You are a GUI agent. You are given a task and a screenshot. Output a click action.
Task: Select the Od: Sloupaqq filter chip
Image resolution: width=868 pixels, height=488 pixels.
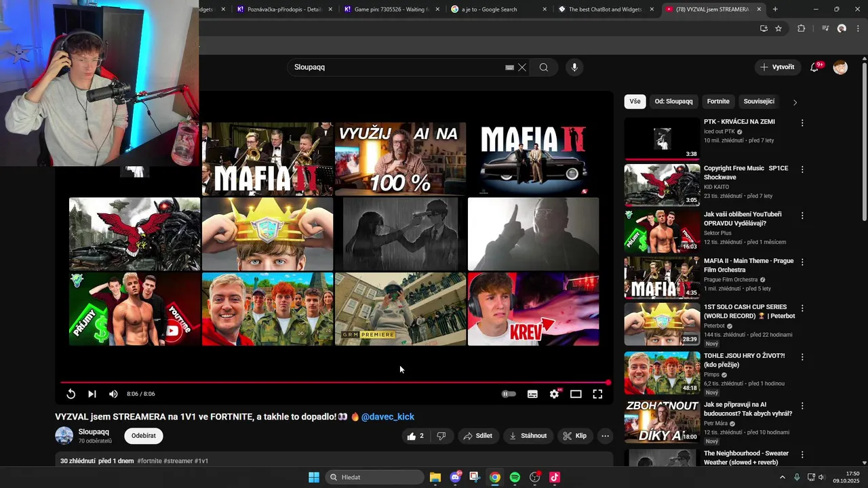(673, 101)
